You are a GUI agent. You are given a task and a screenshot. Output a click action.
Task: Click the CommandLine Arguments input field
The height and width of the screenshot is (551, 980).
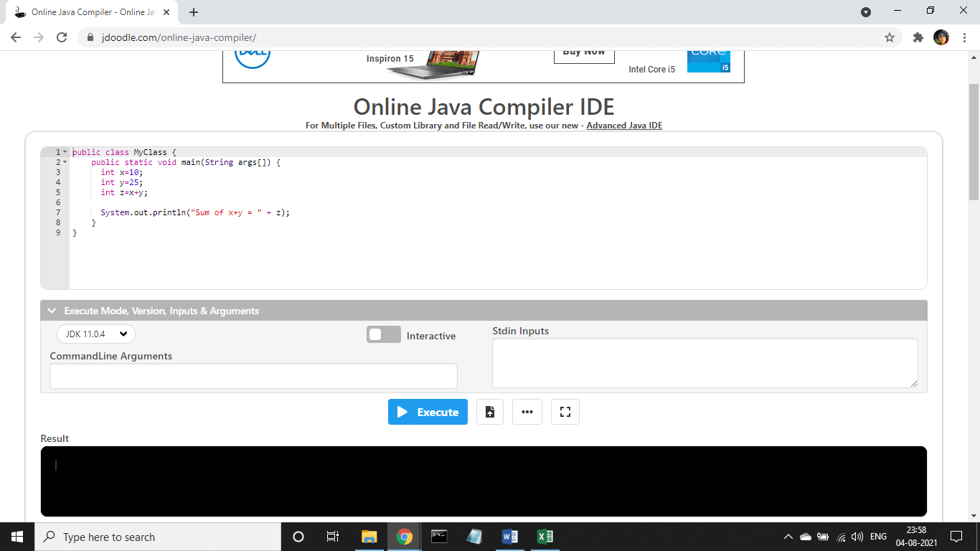coord(253,376)
